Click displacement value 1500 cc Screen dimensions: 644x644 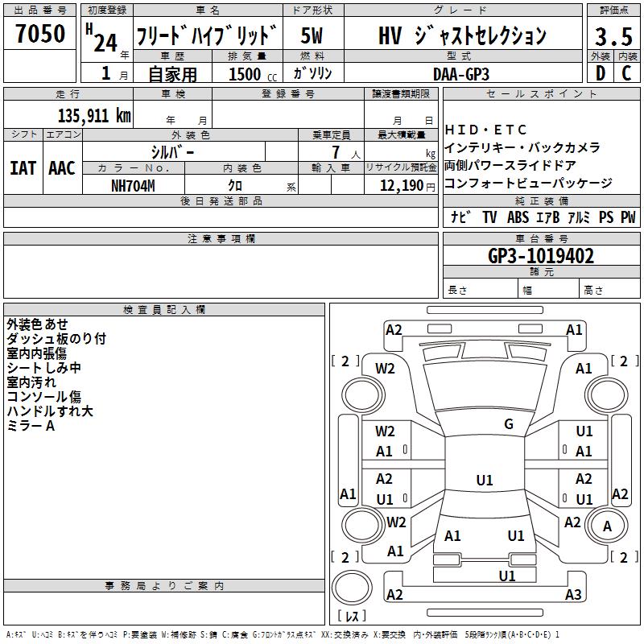tap(253, 74)
